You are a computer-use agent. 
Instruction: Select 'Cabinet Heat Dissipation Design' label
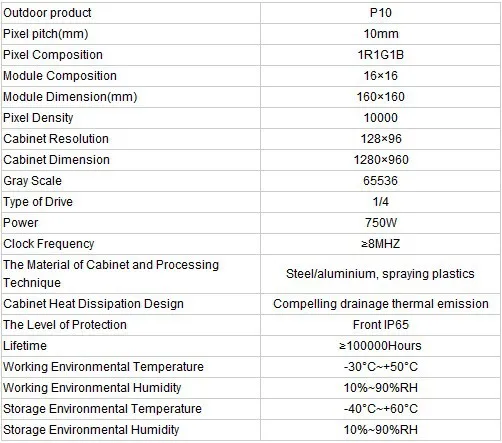point(93,304)
